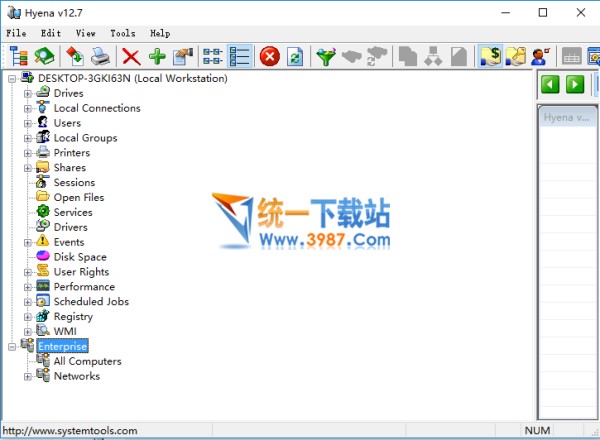This screenshot has height=440, width=600.
Task: Collapse the DESKTOP-3GKI63N workstation node
Action: click(12, 79)
